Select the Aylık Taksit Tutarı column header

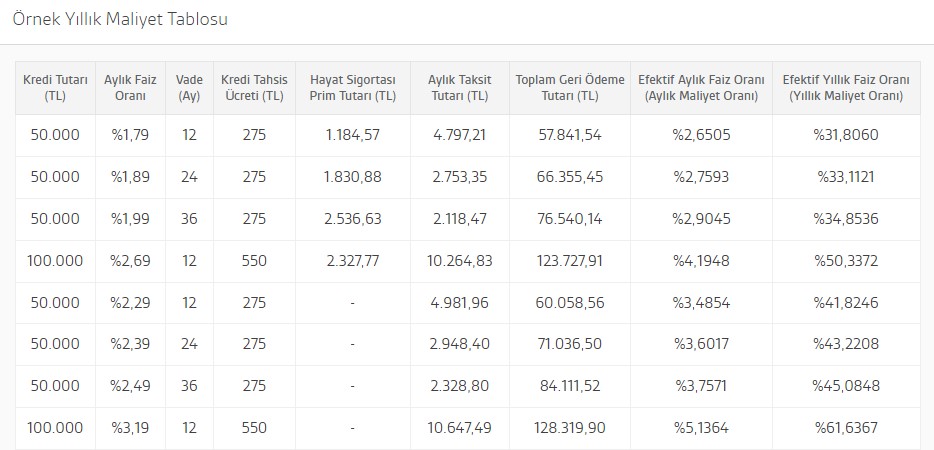(x=459, y=88)
